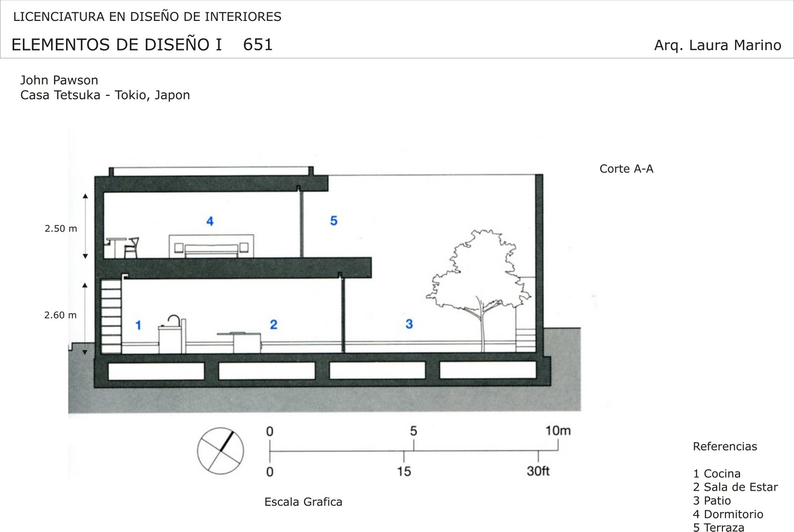794x532 pixels.
Task: Select the Casa Tetsuka - Tokio, Japon heading
Action: 105,94
